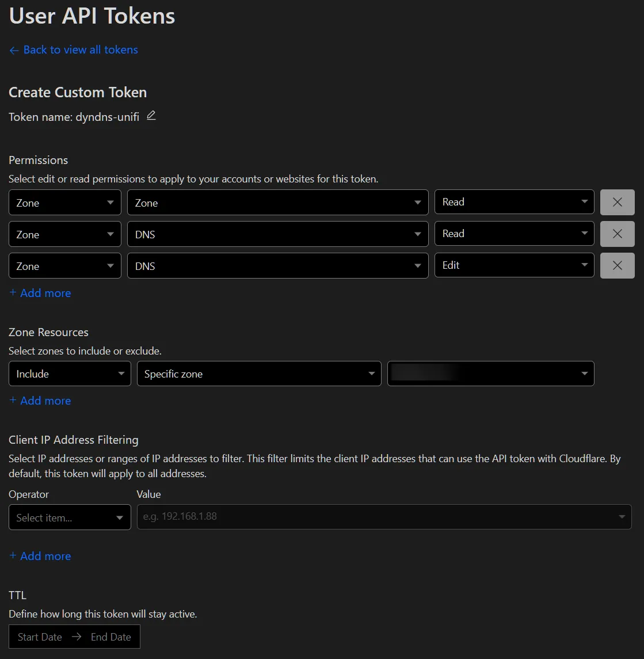Change the first row's Read access level

514,202
